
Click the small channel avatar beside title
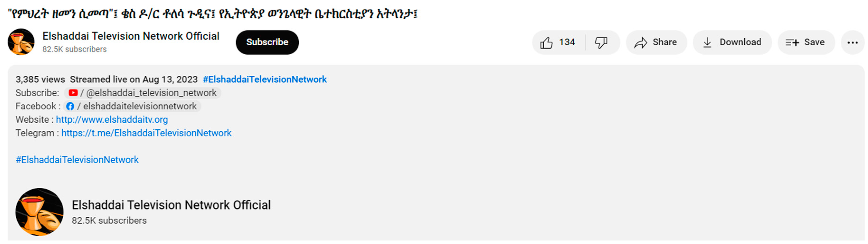[x=21, y=42]
